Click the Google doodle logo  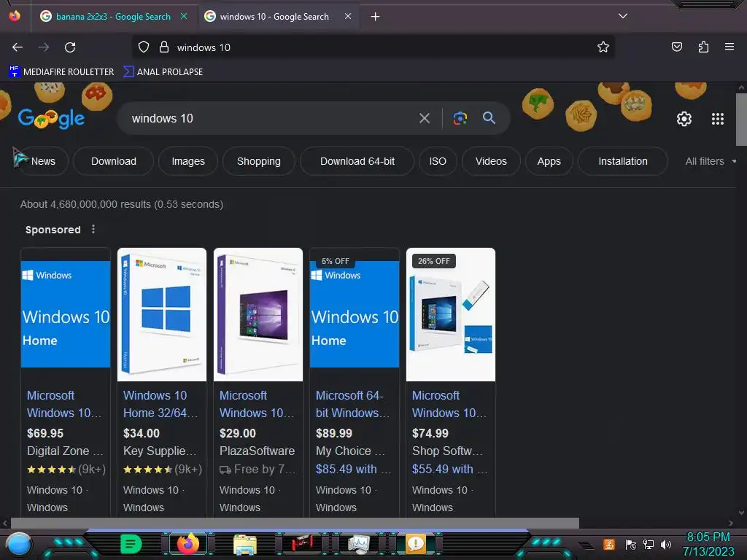point(52,118)
